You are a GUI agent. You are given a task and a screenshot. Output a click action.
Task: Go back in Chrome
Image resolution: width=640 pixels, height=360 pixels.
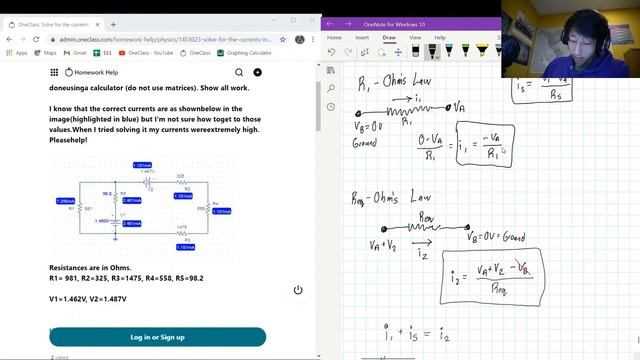(9, 40)
